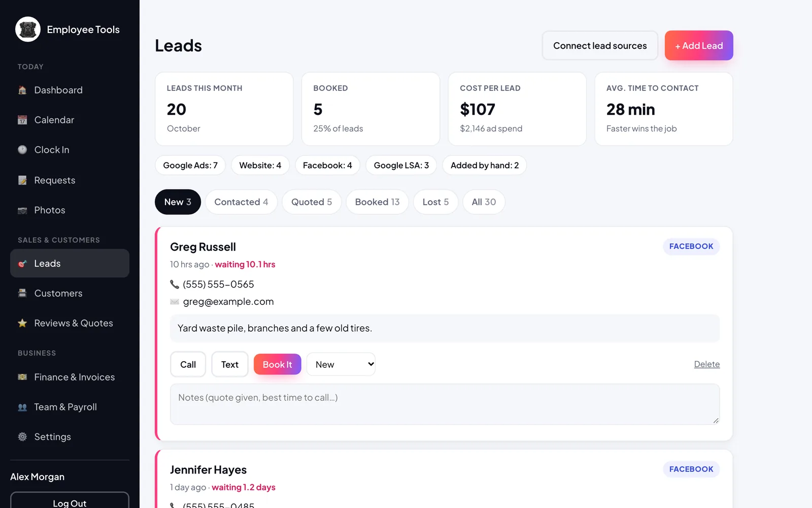The height and width of the screenshot is (508, 812).
Task: Select the Lost leads tab
Action: pos(435,202)
